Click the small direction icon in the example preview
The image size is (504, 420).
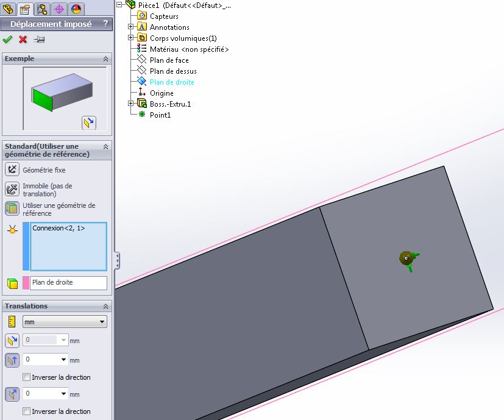pos(89,123)
